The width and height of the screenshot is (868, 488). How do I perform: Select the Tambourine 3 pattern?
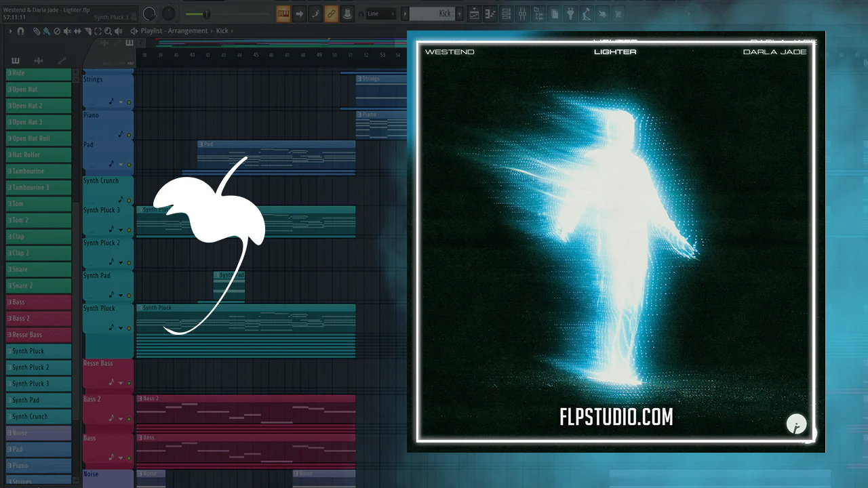[x=39, y=187]
